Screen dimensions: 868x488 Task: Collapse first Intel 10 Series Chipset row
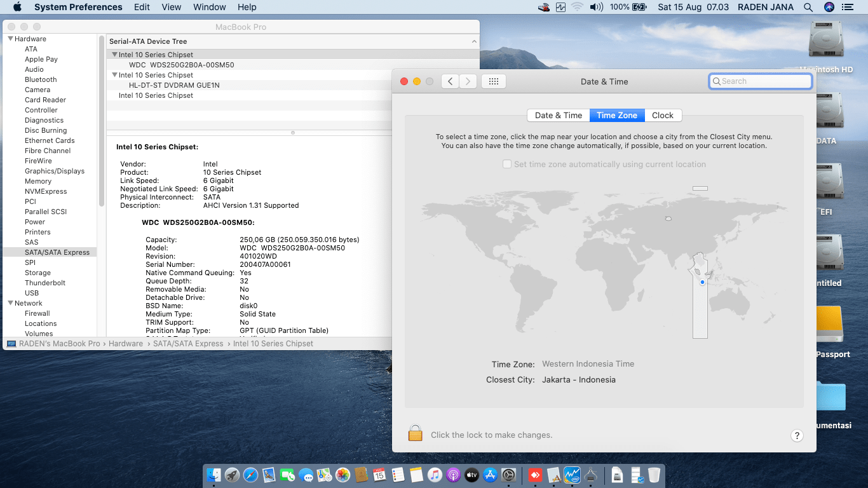click(x=114, y=55)
